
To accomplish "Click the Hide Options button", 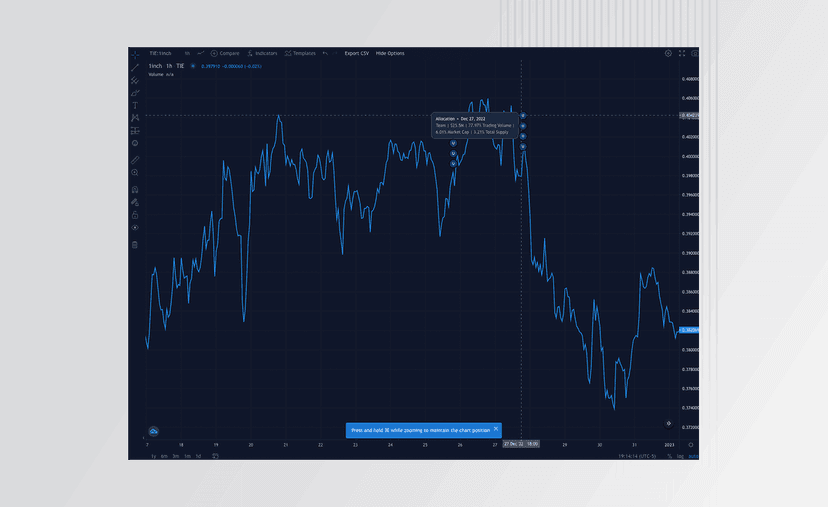I will (390, 53).
